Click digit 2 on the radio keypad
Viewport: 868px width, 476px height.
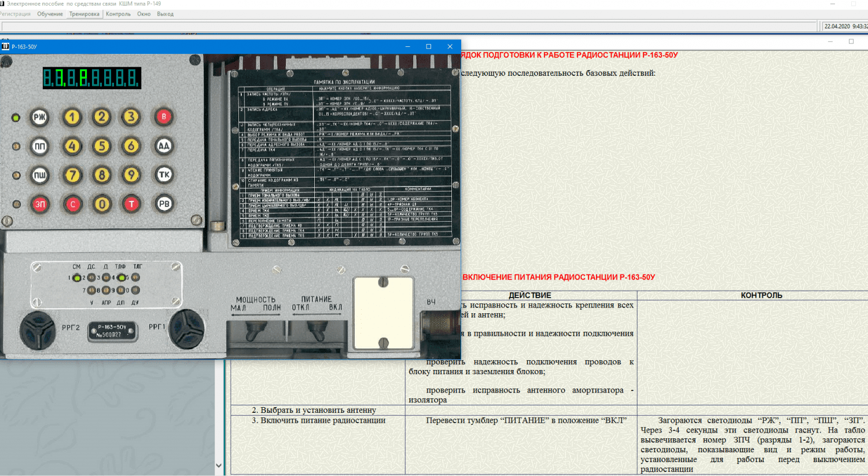tap(102, 118)
